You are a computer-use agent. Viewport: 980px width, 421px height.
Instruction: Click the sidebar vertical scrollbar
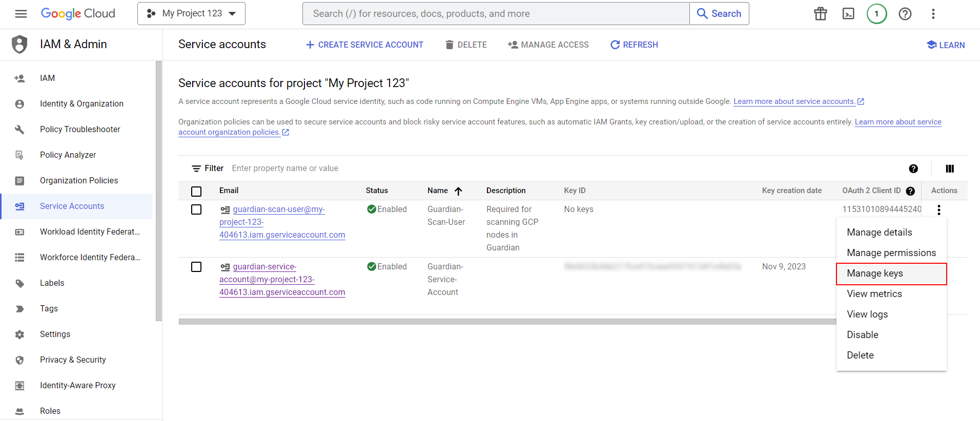pos(159,191)
